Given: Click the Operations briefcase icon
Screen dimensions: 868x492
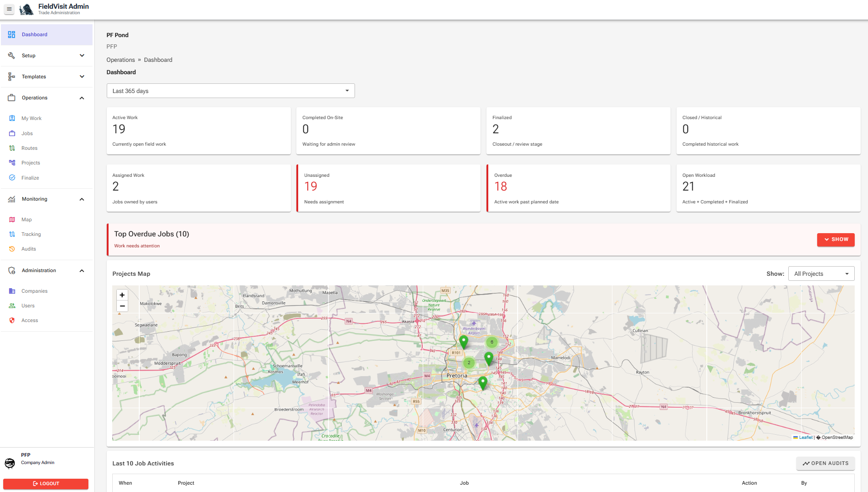Looking at the screenshot, I should [11, 98].
